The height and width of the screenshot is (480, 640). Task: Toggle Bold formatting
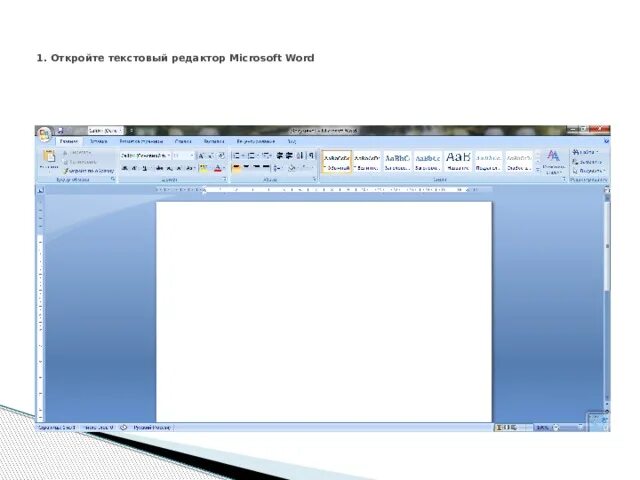(125, 168)
